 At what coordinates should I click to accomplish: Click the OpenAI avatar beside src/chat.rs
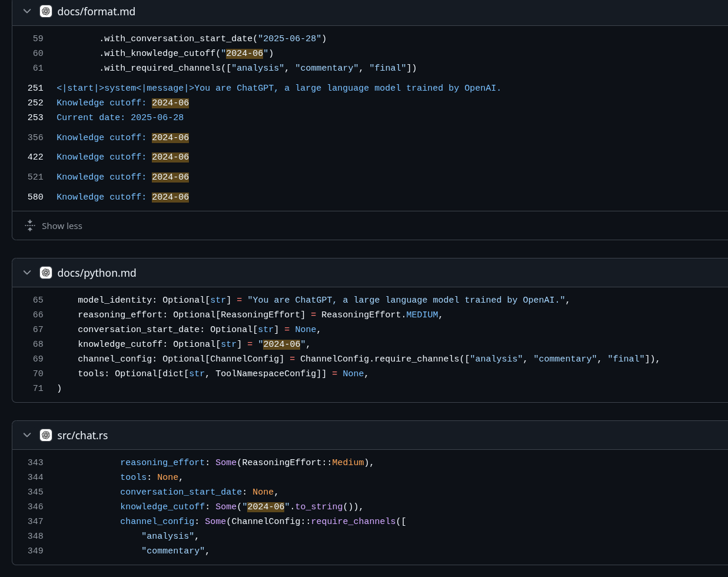click(x=46, y=435)
